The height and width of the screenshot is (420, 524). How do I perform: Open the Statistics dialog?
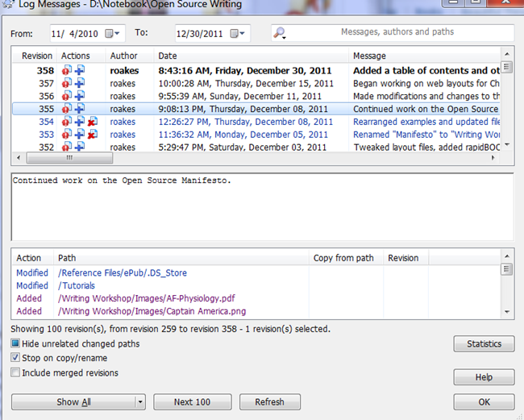click(484, 344)
